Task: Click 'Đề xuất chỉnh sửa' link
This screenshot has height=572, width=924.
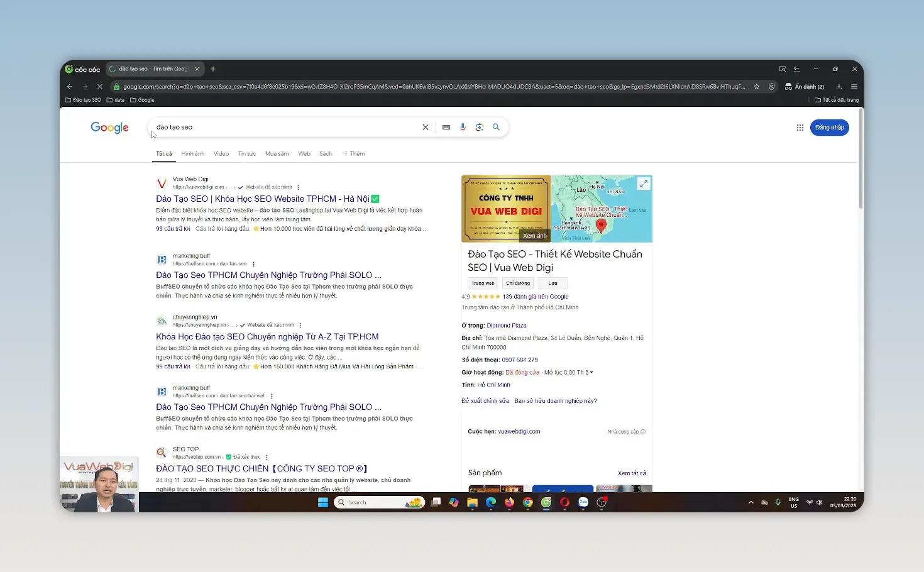Action: (x=485, y=401)
